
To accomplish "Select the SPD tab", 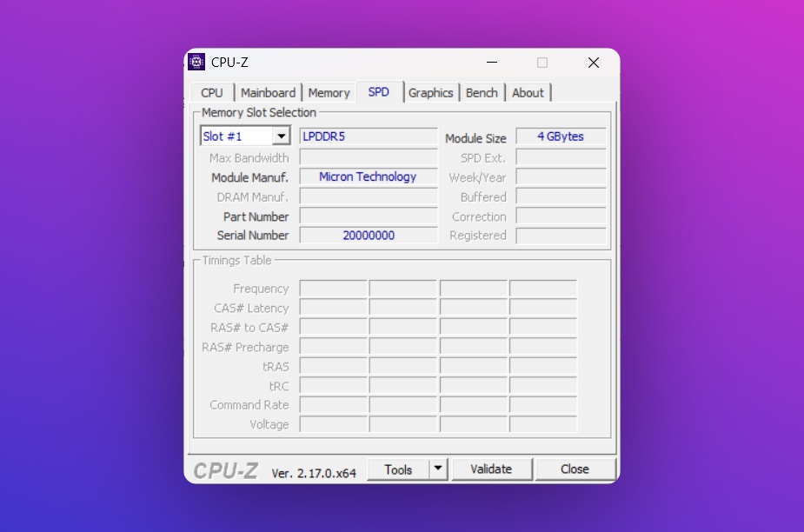I will click(379, 92).
